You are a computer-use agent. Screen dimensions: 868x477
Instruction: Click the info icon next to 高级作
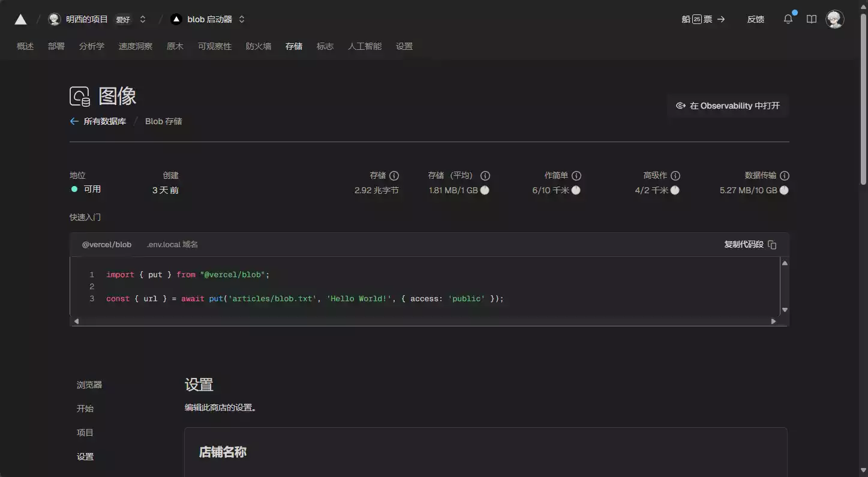pos(675,176)
